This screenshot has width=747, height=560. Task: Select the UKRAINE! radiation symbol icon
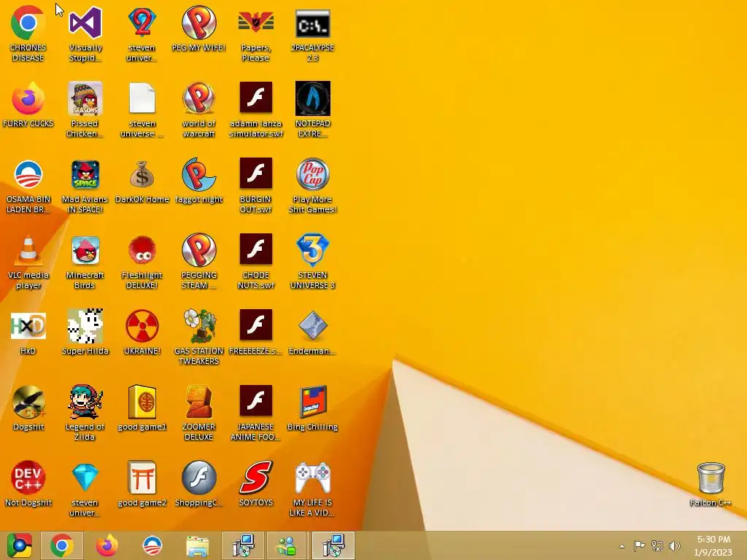pos(142,332)
